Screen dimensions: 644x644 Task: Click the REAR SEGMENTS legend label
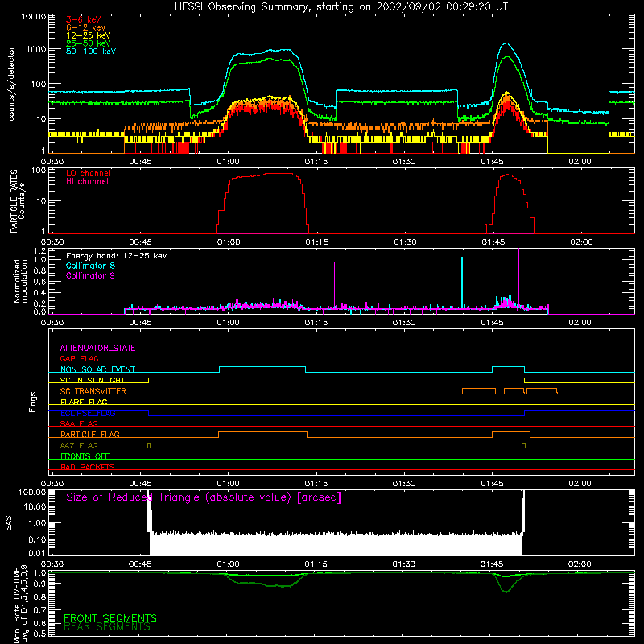tap(107, 627)
